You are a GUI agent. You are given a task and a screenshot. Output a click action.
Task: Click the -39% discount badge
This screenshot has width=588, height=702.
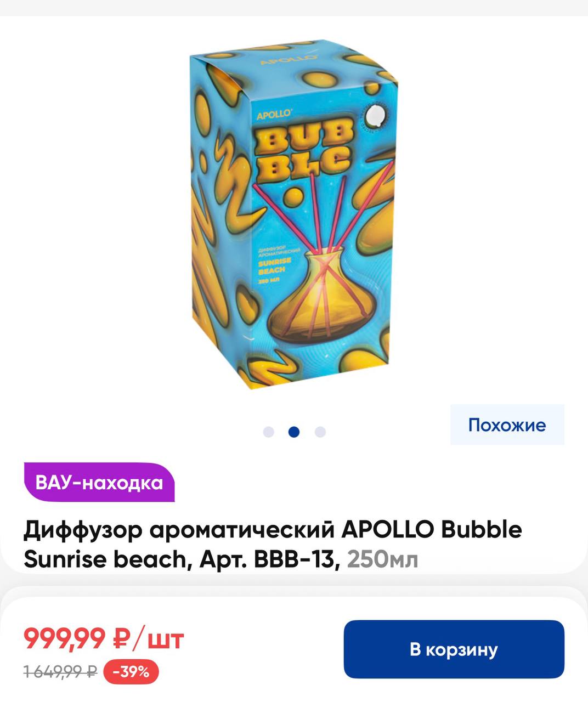(131, 671)
